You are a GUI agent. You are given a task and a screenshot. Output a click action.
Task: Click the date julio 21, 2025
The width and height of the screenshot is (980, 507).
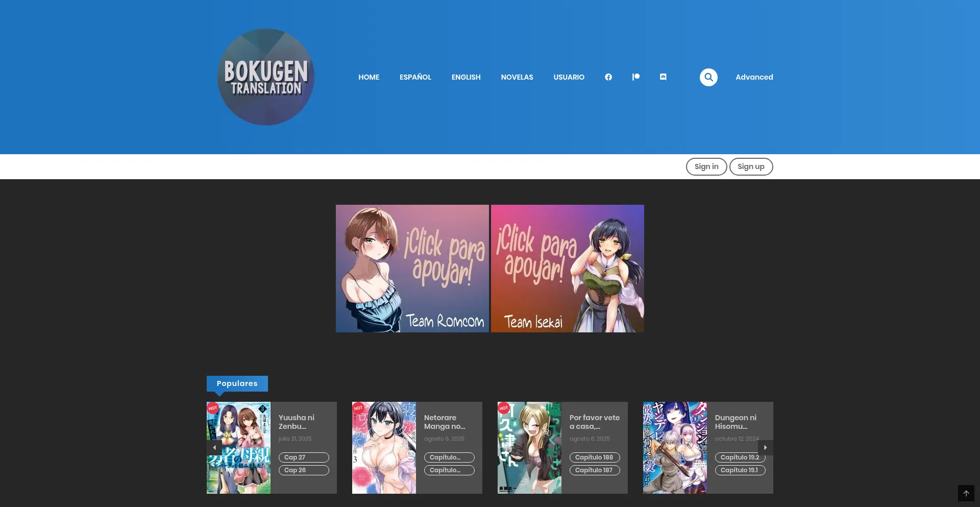point(295,439)
